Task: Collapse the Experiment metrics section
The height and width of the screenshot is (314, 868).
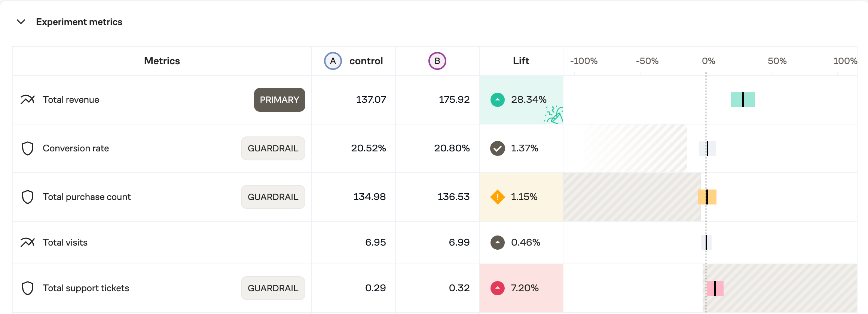Action: (21, 22)
